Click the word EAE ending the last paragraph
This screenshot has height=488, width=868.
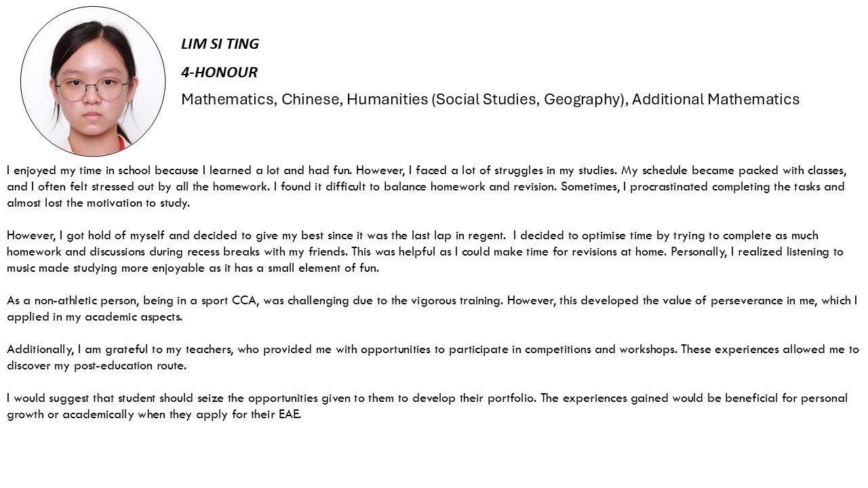pyautogui.click(x=290, y=414)
